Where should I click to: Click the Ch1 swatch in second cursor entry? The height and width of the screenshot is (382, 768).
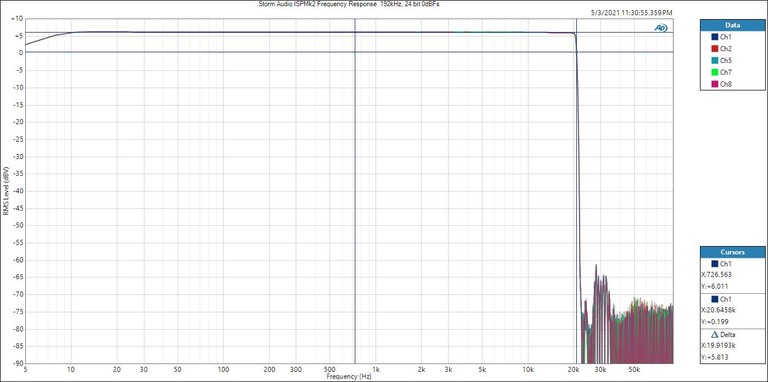tap(715, 299)
